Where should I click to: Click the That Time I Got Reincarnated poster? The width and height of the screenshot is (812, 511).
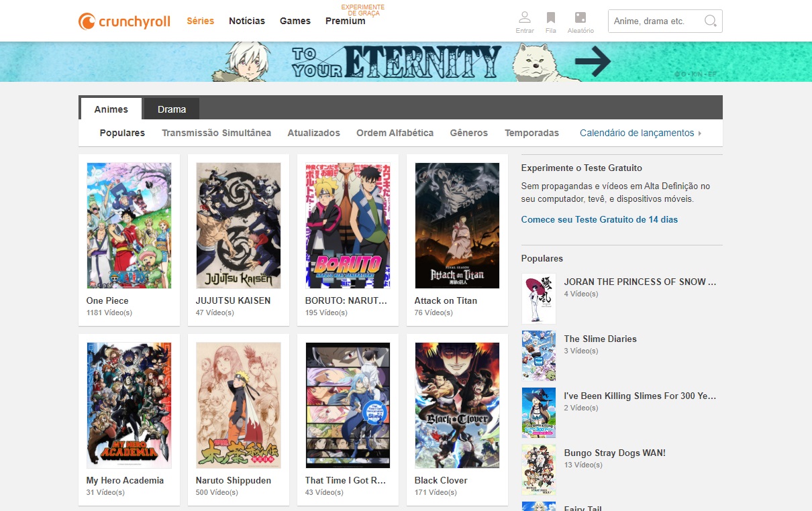(x=348, y=405)
